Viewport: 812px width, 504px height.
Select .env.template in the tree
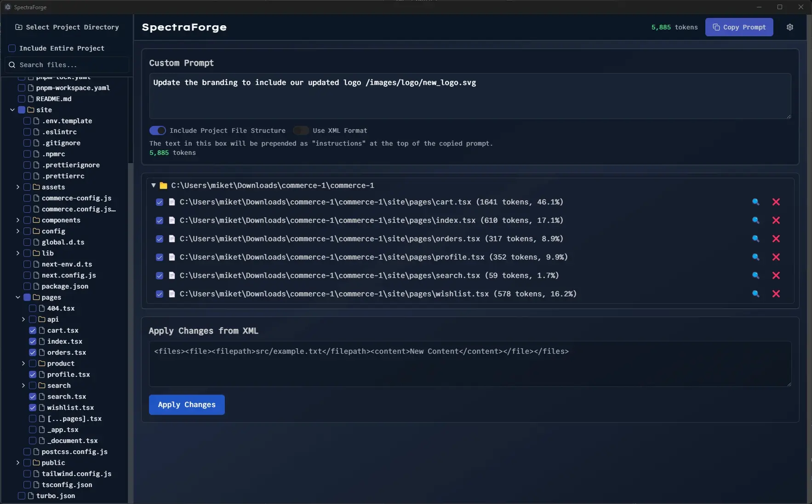point(67,121)
